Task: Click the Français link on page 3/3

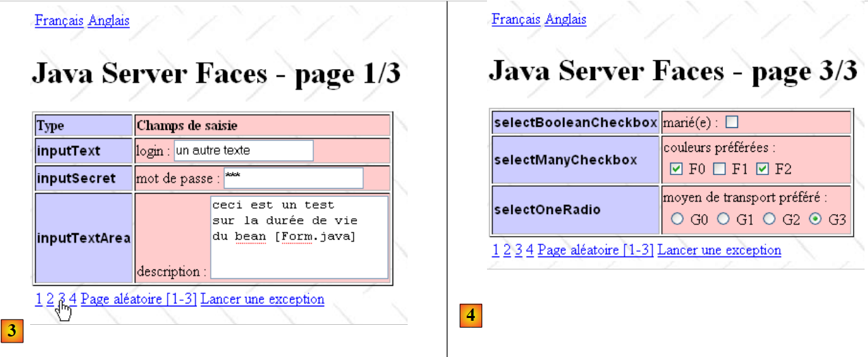Action: [x=516, y=19]
